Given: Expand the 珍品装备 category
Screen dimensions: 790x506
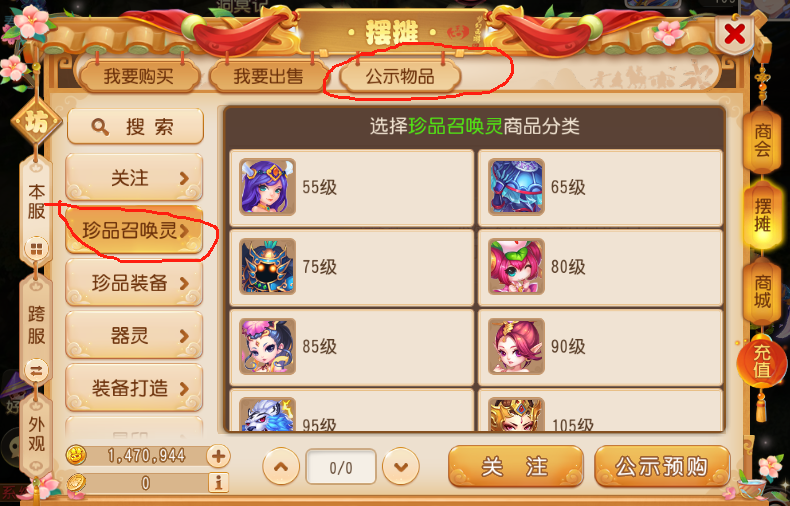Looking at the screenshot, I should [134, 283].
